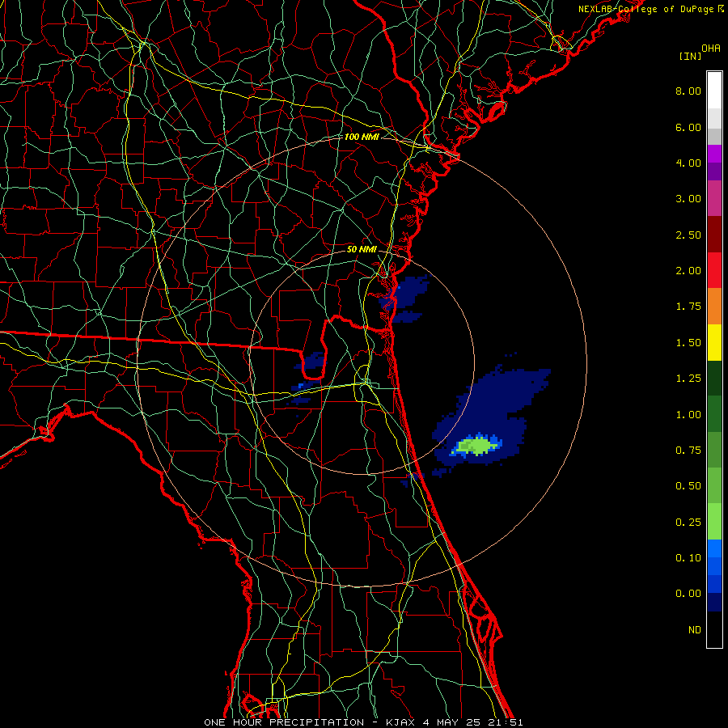Click the 50 NMI range ring label
The image size is (728, 728).
362,249
